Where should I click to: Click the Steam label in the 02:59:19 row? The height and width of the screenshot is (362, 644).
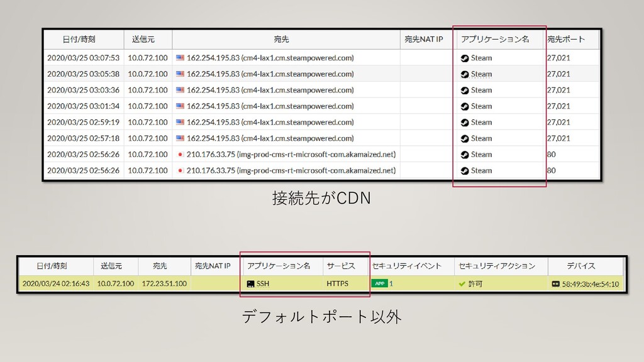pos(481,122)
